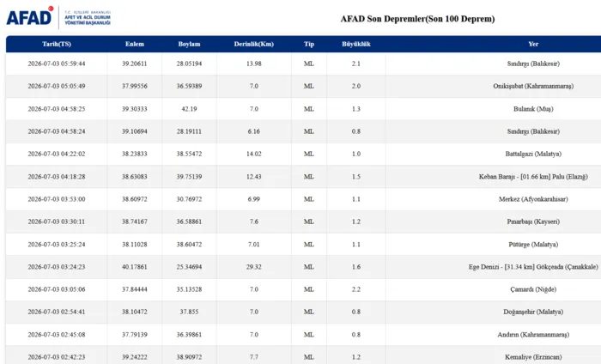This screenshot has width=601, height=364.
Task: Select date cell 2026-07-03 05:59:44
Action: click(x=57, y=64)
